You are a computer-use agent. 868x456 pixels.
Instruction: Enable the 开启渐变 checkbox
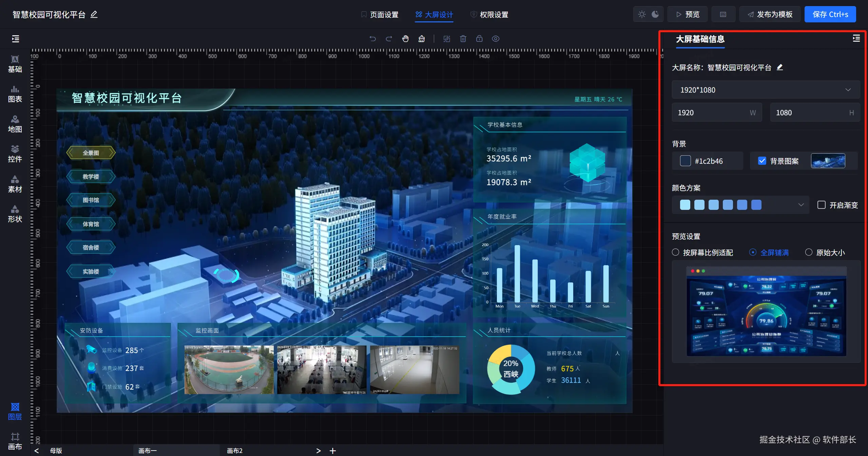coord(821,205)
